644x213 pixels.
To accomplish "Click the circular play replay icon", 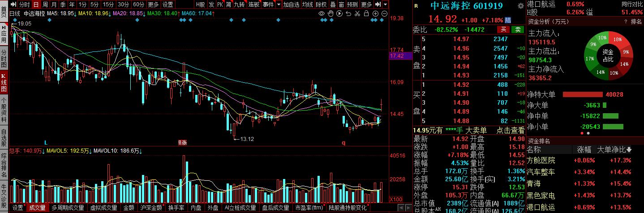I will point(339,13).
